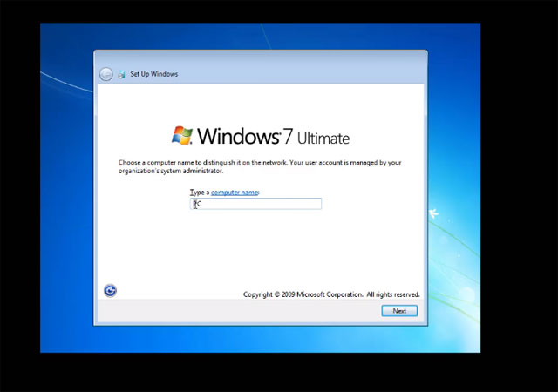558x392 pixels.
Task: Click the Windows flag logo
Action: [182, 136]
